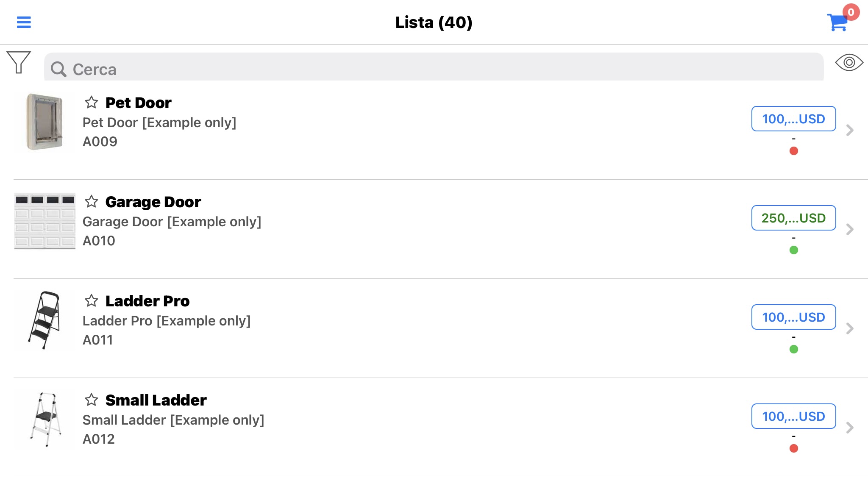868x478 pixels.
Task: Click the red status dot for Pet Door
Action: coord(794,151)
